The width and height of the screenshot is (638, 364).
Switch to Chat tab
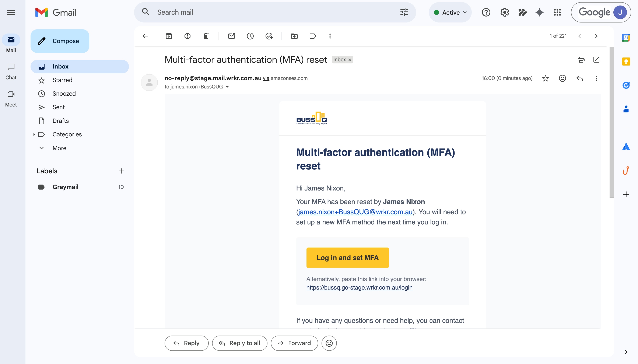11,71
